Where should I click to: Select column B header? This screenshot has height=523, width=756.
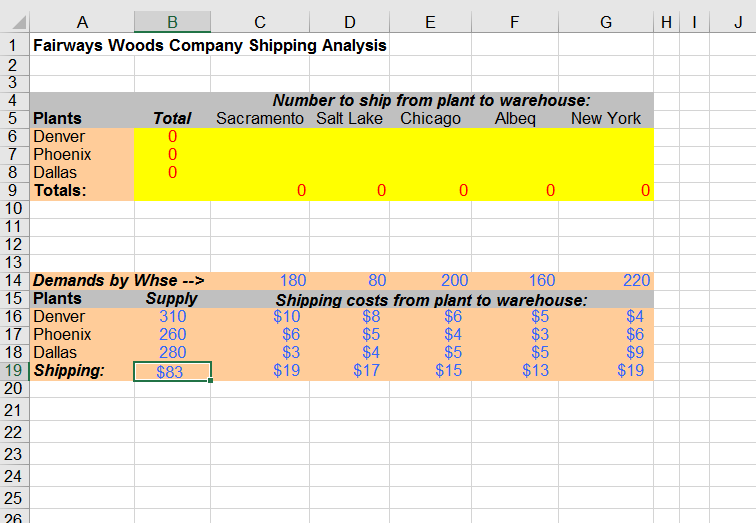172,22
